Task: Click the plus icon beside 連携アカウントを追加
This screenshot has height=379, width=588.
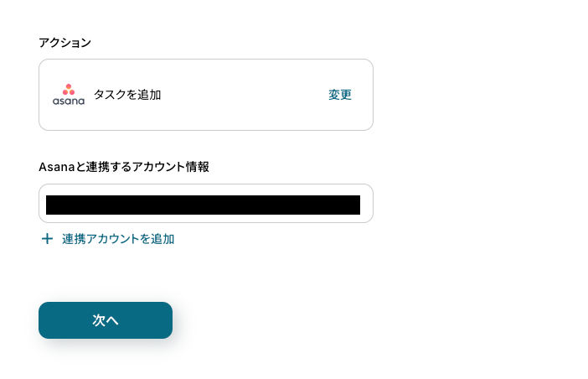Action: 47,239
